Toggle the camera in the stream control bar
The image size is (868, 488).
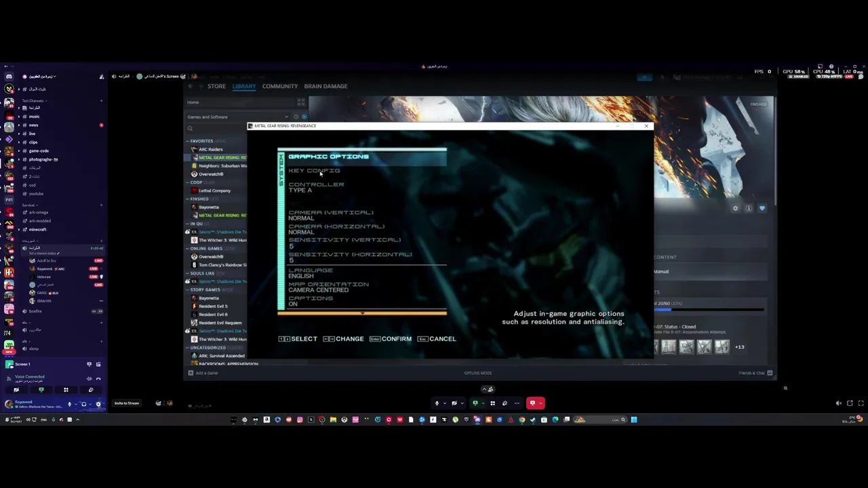454,403
